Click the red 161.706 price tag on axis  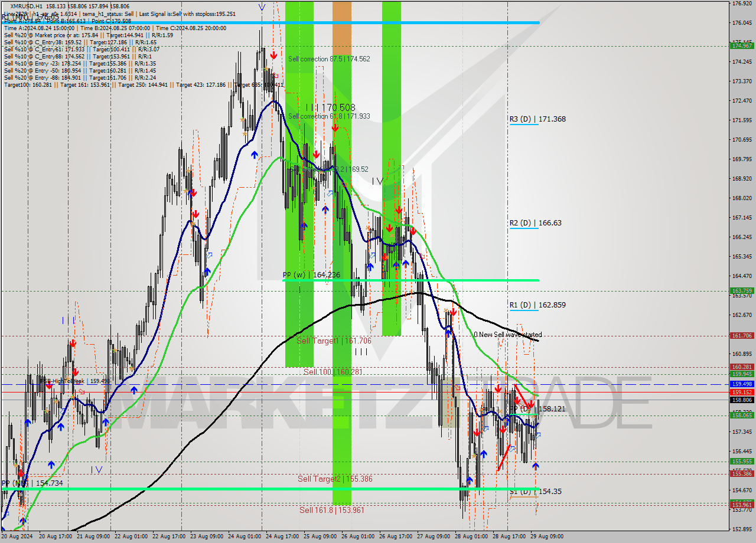[742, 335]
